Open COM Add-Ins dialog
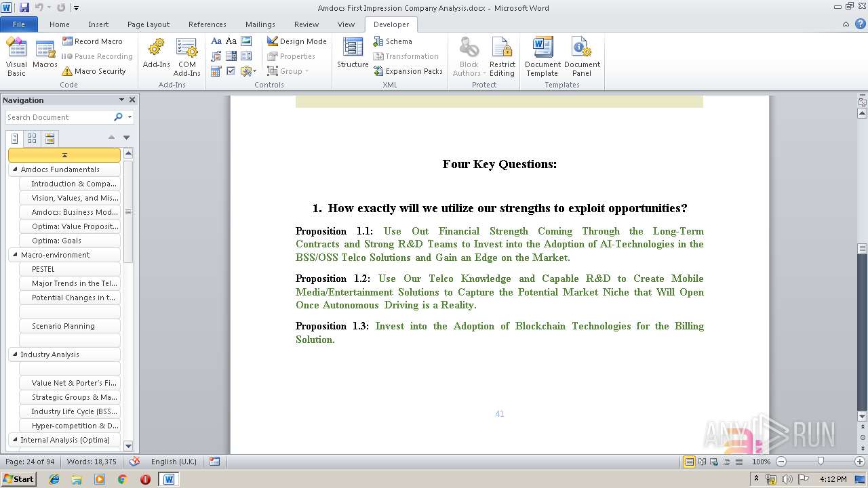 pyautogui.click(x=186, y=57)
